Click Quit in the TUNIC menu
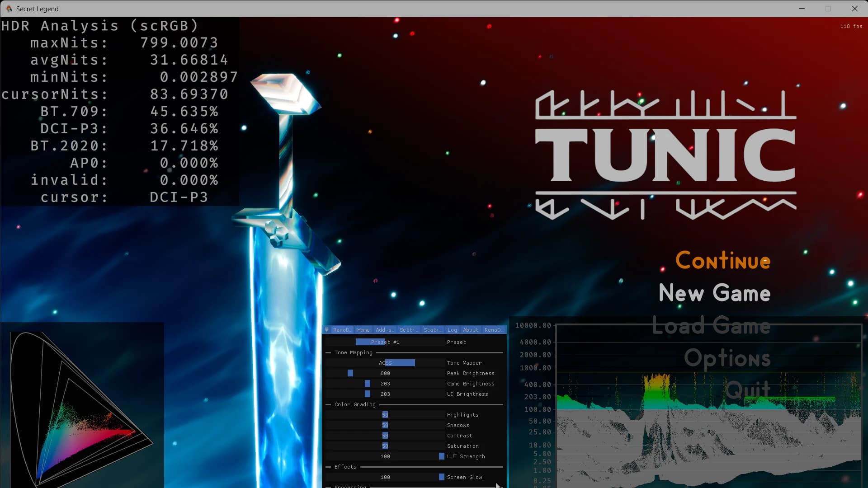Screen dimensions: 868x488 pos(748,389)
